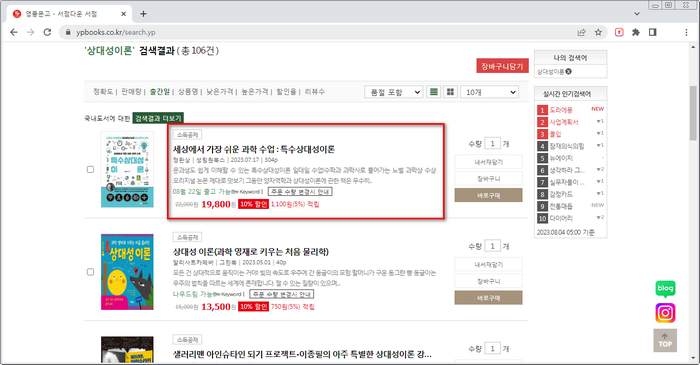Check the checkbox for 상대성 이론 picture book

point(90,272)
